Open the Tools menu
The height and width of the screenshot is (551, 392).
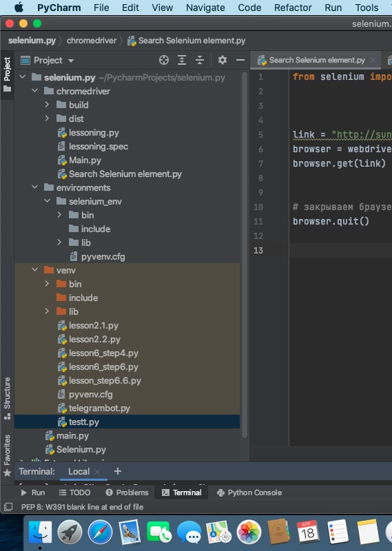367,8
